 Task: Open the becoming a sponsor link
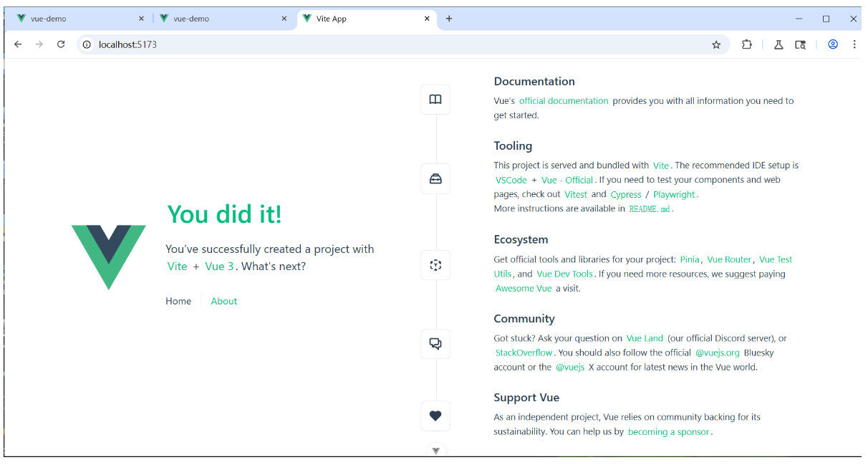(x=668, y=432)
